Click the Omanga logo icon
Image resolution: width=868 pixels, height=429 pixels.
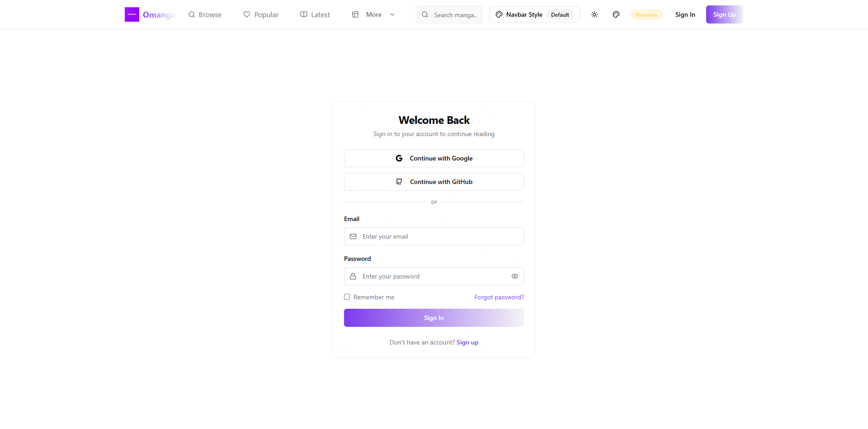132,14
